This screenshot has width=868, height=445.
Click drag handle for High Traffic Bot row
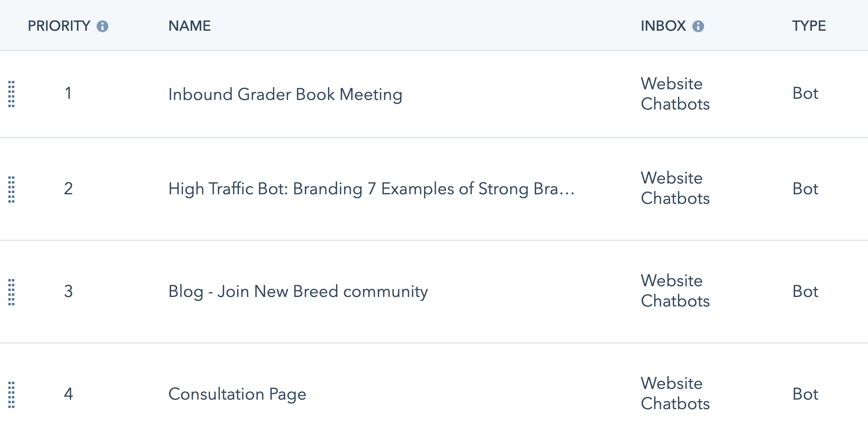11,189
